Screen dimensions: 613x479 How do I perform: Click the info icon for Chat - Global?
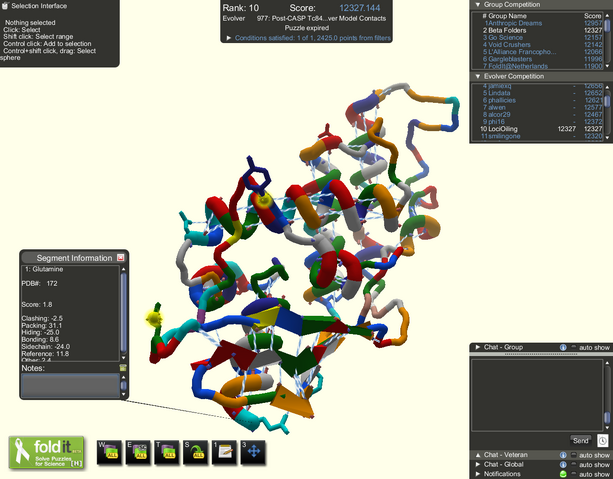563,465
